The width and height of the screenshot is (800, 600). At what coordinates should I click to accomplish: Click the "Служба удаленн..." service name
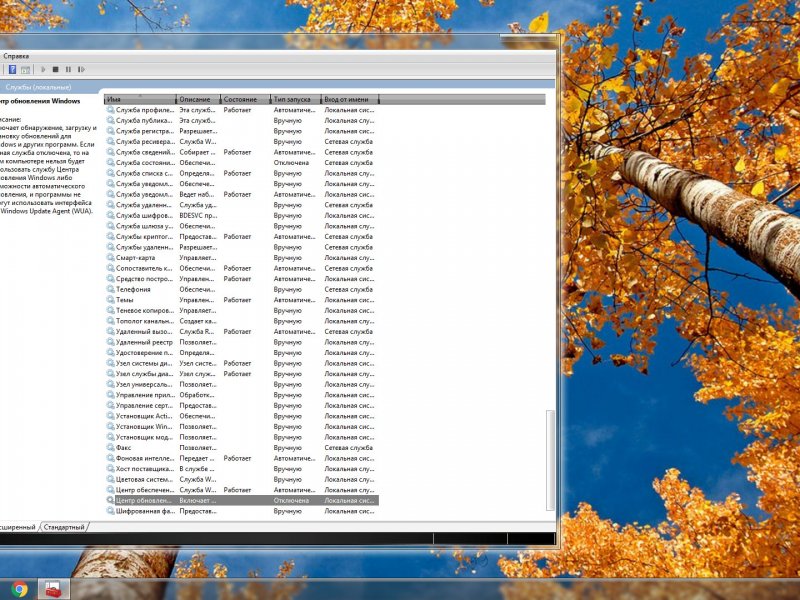pyautogui.click(x=143, y=205)
